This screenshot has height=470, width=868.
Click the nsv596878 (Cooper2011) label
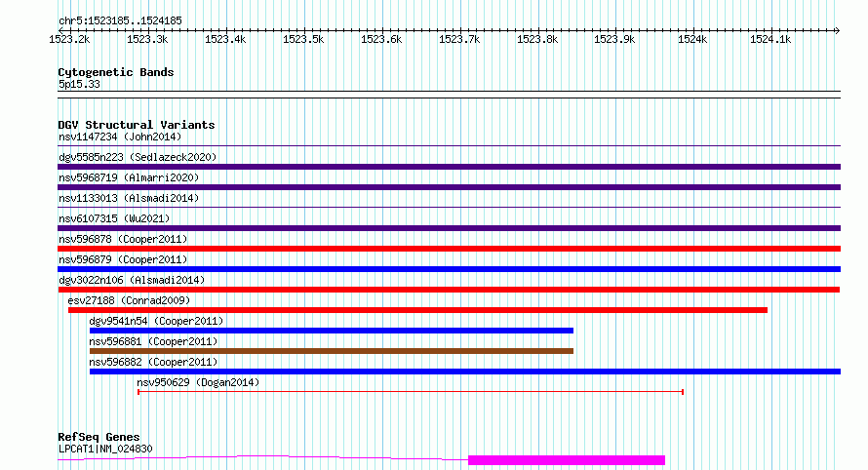tap(123, 239)
